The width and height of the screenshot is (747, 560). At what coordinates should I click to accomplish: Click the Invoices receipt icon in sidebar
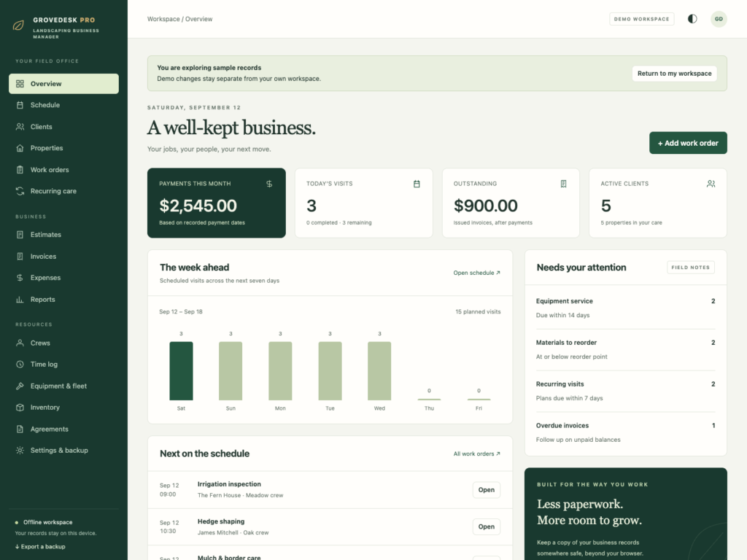point(20,256)
